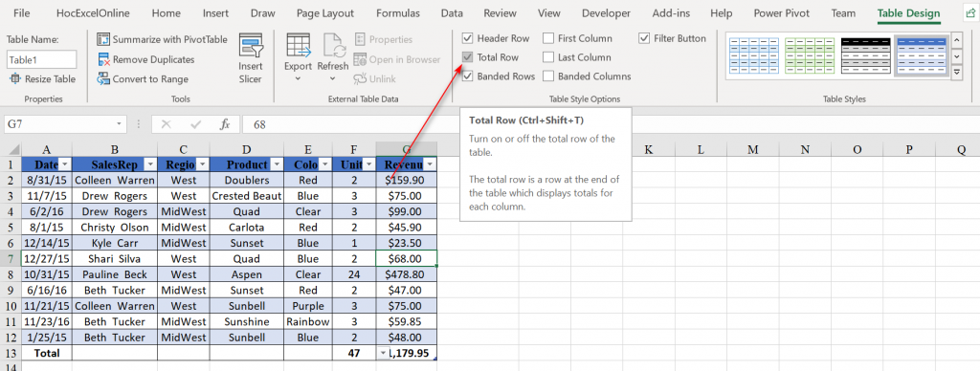Click cell with Colleen Warren in row 2

[115, 180]
